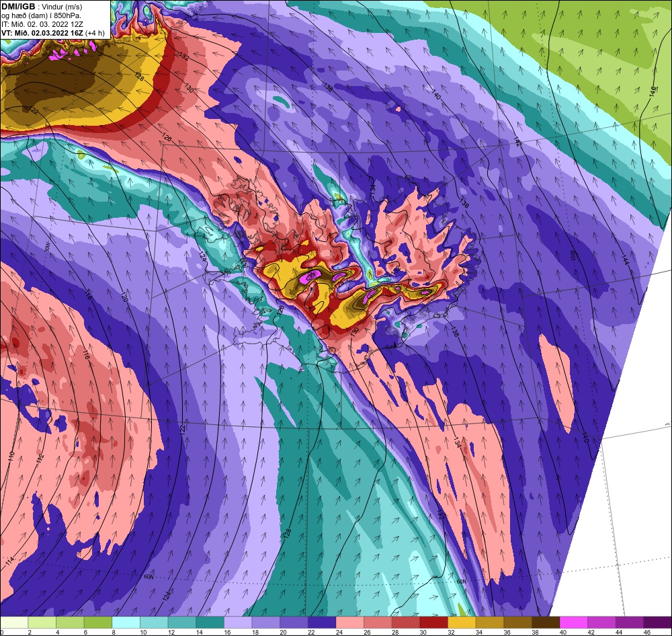The image size is (672, 636).
Task: Pick the dark violet swatch between 22 and 24
Action: [x=322, y=623]
